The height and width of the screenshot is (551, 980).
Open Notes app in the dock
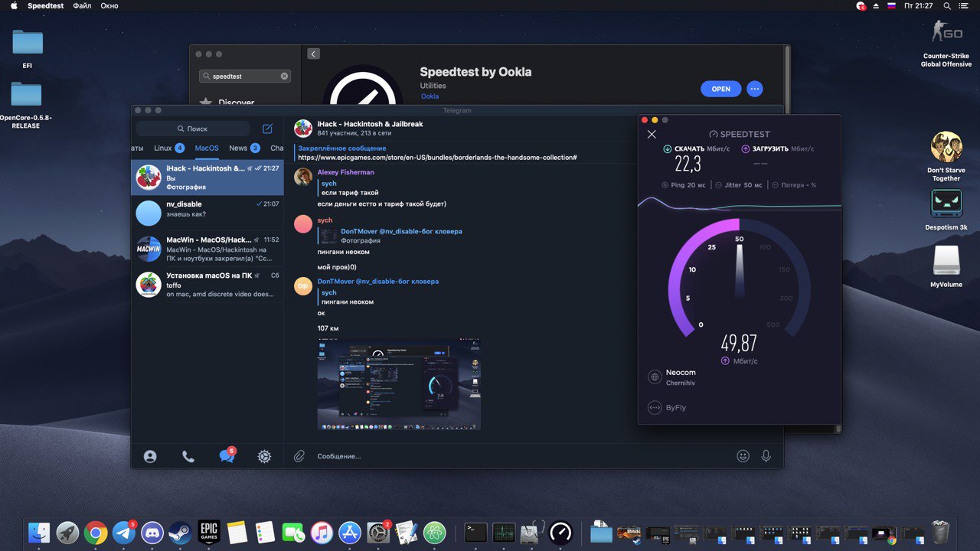coord(237,532)
